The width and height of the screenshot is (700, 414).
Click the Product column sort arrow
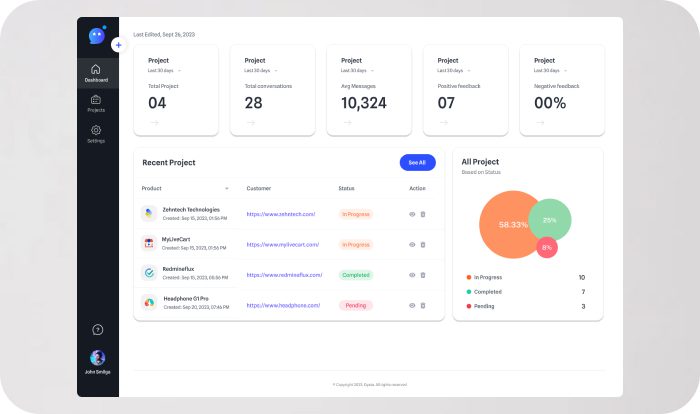pos(226,188)
